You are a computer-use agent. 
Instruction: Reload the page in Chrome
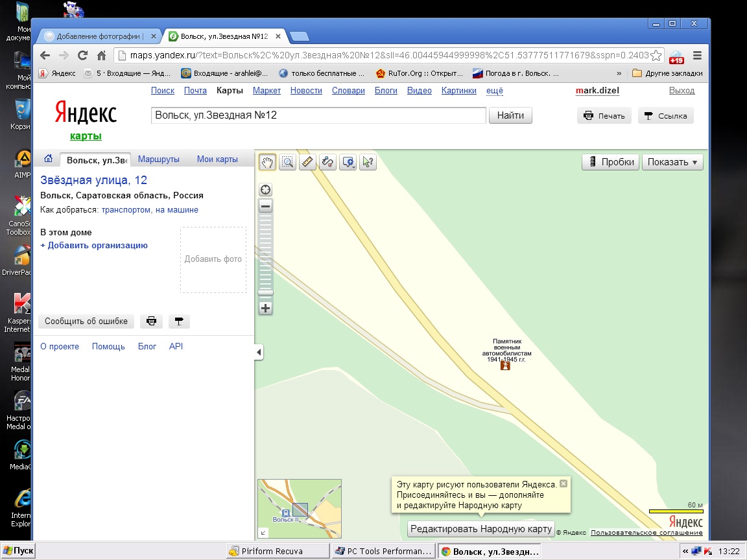point(82,55)
